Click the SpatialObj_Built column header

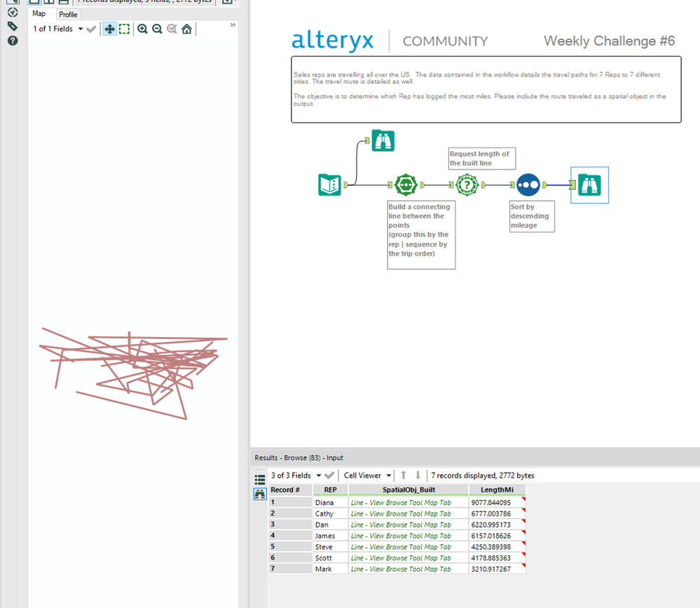coord(409,490)
